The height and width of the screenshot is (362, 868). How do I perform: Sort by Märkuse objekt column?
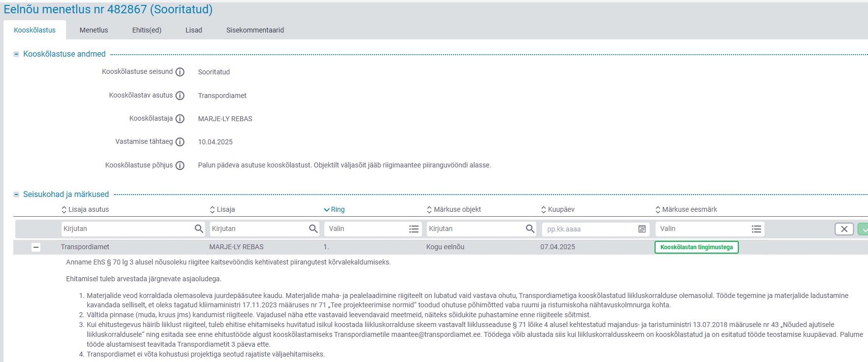click(454, 209)
